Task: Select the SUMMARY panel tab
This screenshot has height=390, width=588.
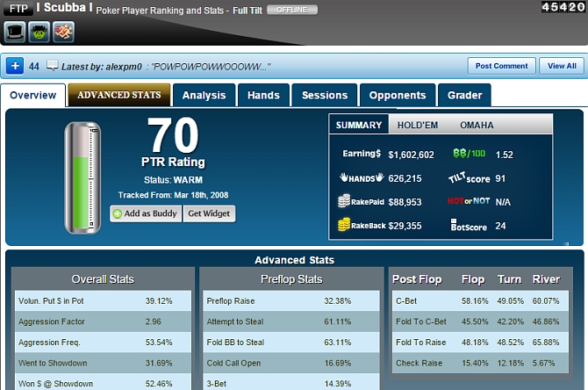Action: 359,125
